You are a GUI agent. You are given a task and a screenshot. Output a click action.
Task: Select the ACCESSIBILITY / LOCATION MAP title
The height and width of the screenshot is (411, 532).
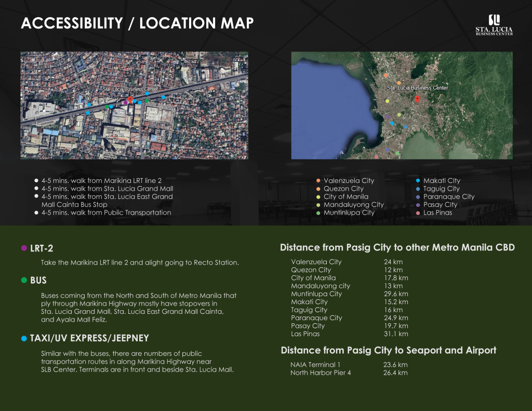click(x=137, y=23)
